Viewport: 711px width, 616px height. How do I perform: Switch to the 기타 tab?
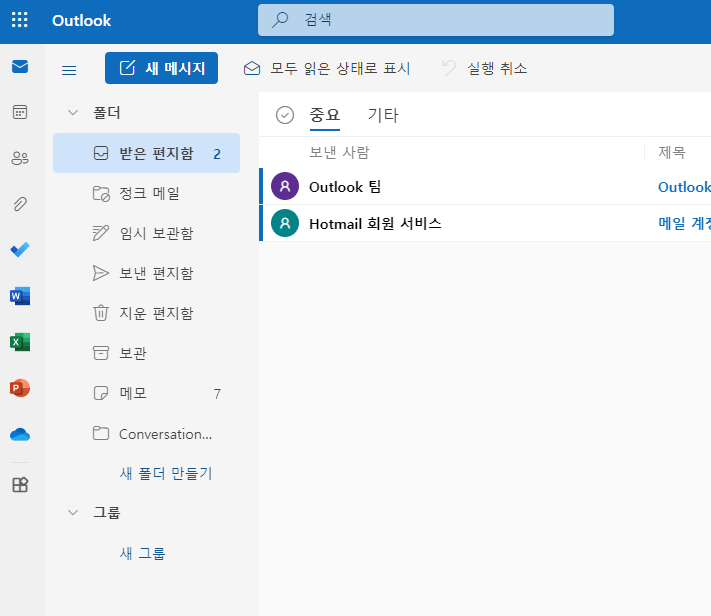383,115
